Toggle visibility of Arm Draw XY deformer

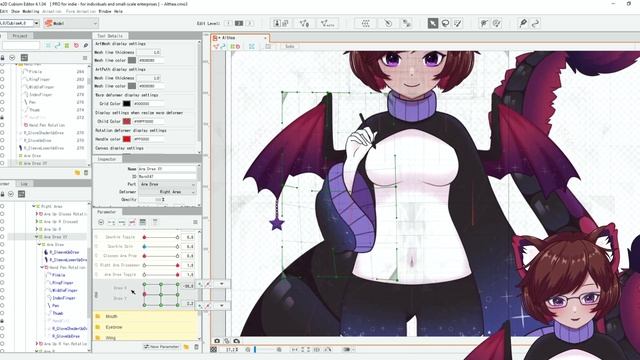coord(2,237)
